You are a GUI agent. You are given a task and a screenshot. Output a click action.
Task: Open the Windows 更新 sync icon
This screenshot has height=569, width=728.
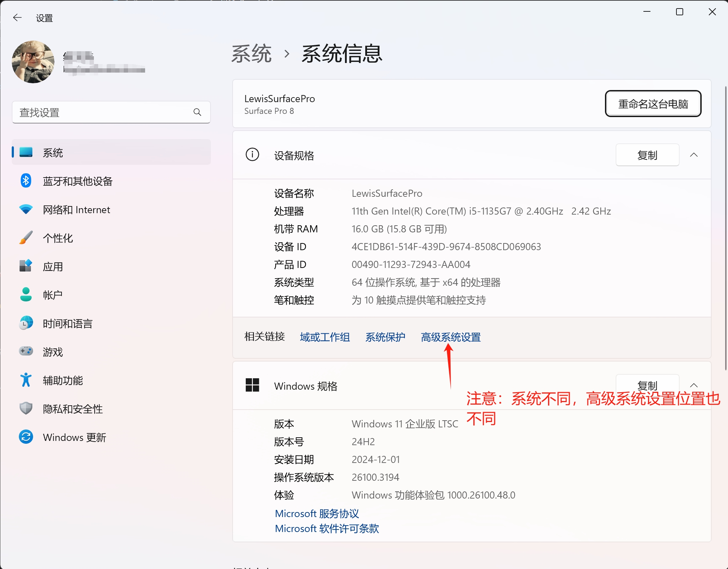click(x=26, y=437)
